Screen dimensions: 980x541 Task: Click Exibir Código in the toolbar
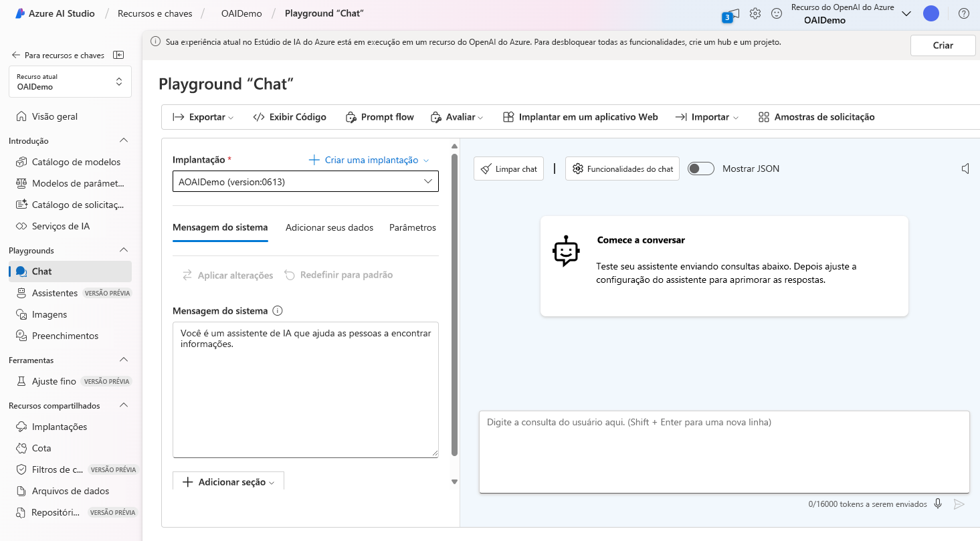pyautogui.click(x=290, y=117)
